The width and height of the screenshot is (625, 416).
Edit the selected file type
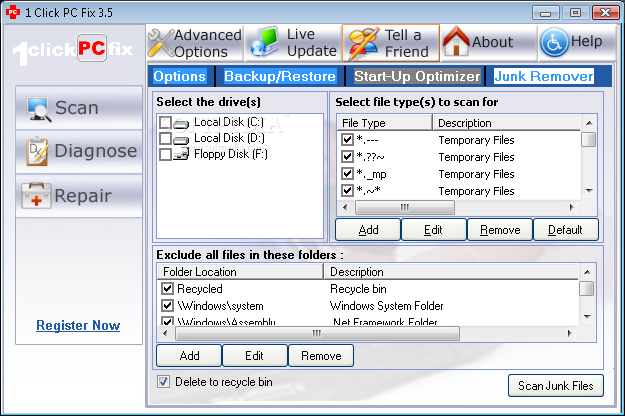pyautogui.click(x=434, y=230)
